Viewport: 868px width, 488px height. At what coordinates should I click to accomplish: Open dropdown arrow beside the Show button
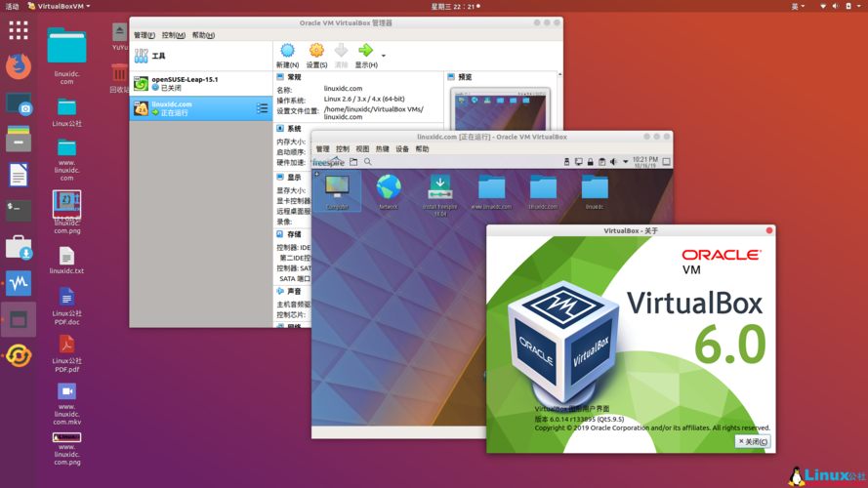[x=383, y=56]
